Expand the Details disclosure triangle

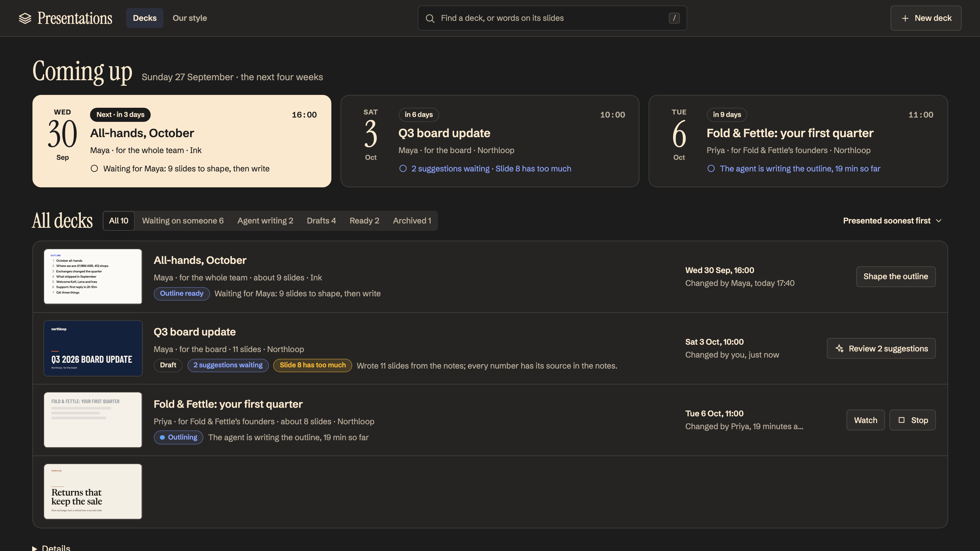coord(35,548)
